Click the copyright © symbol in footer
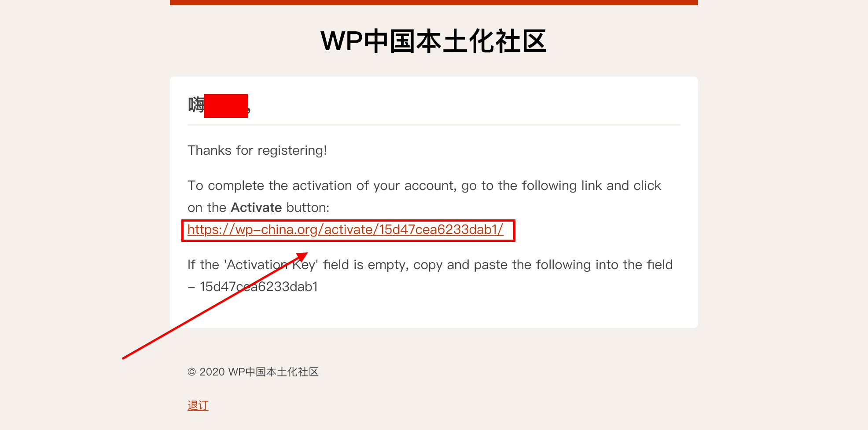This screenshot has width=868, height=430. (x=191, y=372)
